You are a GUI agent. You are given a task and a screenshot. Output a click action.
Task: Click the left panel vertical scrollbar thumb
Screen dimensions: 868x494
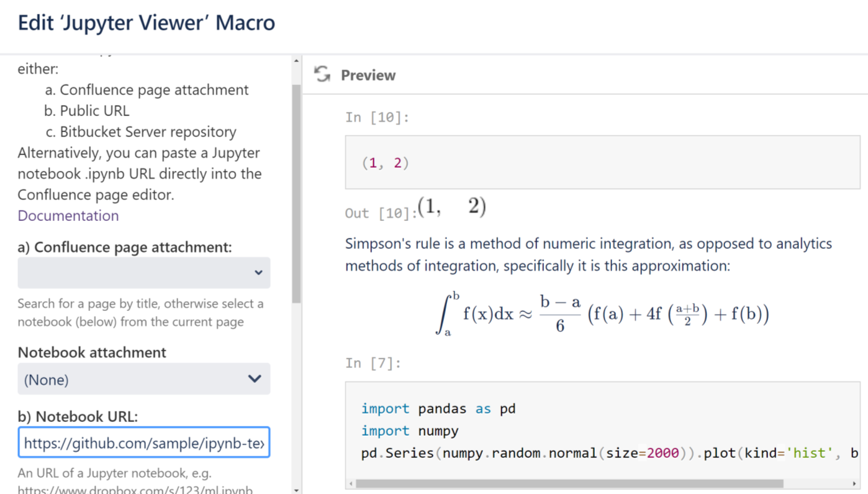(x=296, y=192)
